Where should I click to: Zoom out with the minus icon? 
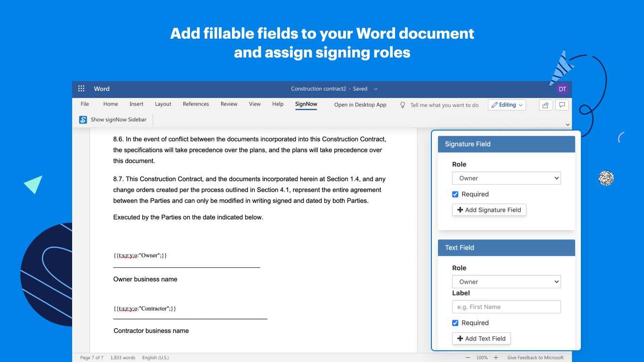coord(467,358)
